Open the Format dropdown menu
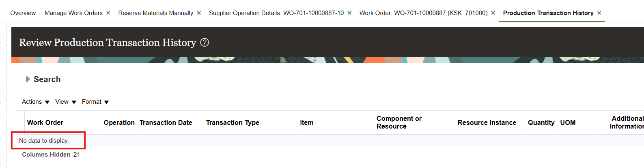The image size is (644, 168). [95, 102]
